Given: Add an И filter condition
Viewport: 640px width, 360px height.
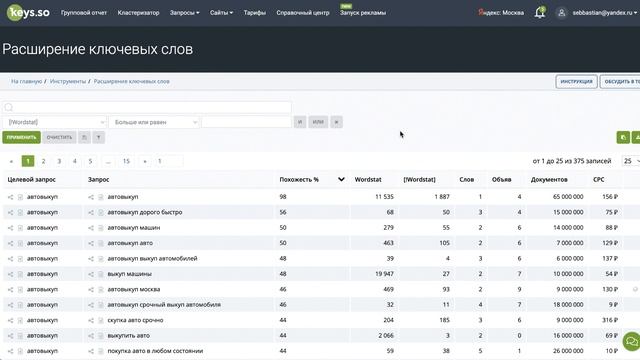Looking at the screenshot, I should tap(300, 122).
